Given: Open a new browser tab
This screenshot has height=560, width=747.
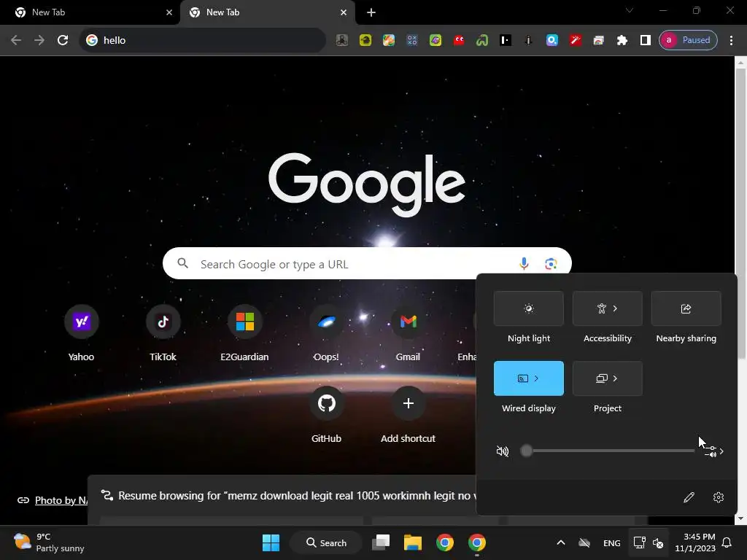Looking at the screenshot, I should point(371,12).
